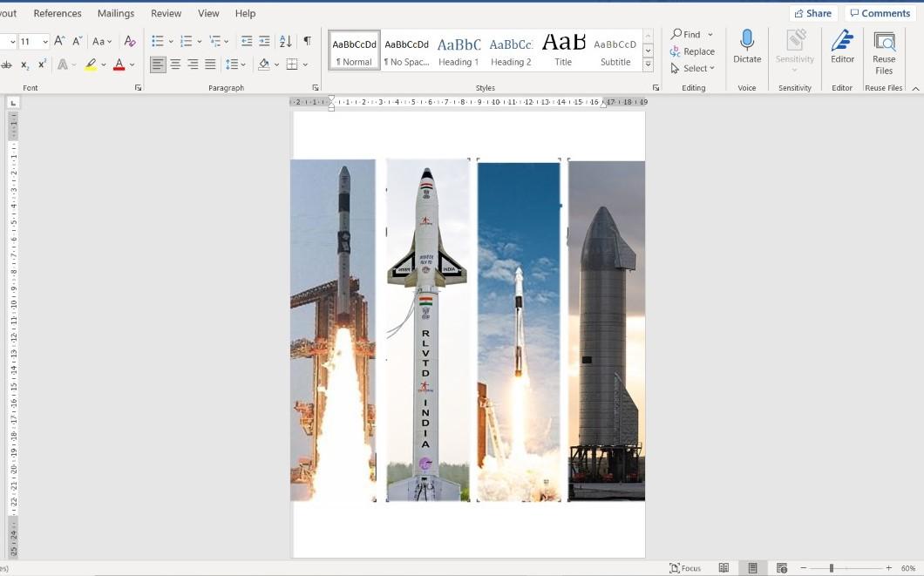Open the font size dropdown
924x576 pixels.
click(44, 42)
